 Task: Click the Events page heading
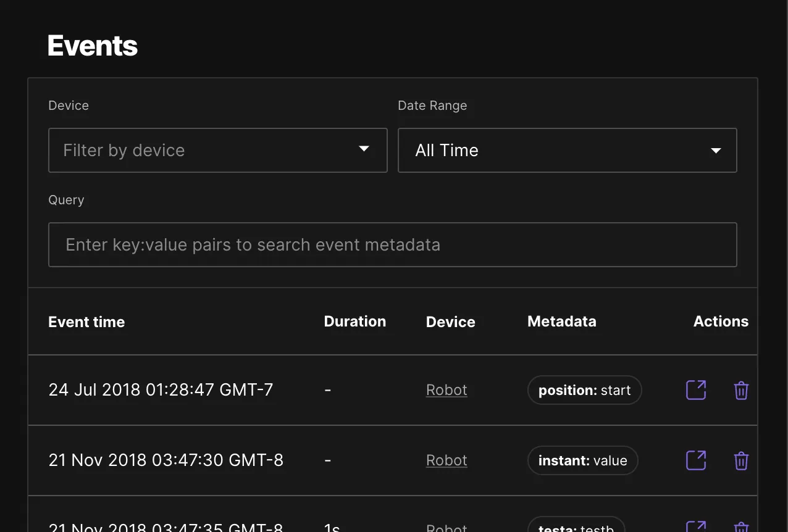pos(92,45)
